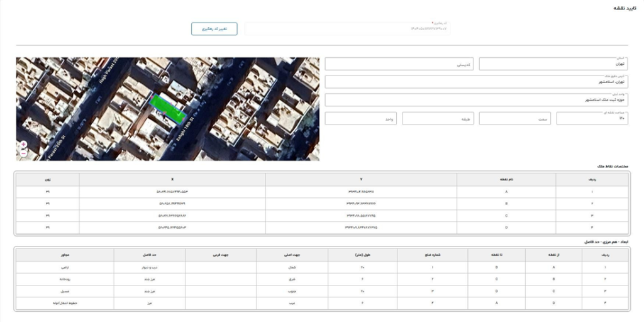
Task: Click the unit (واحد) input field
Action: [x=361, y=118]
